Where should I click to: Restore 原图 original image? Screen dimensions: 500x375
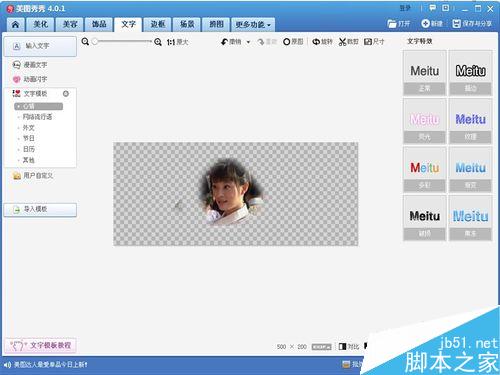coord(293,42)
